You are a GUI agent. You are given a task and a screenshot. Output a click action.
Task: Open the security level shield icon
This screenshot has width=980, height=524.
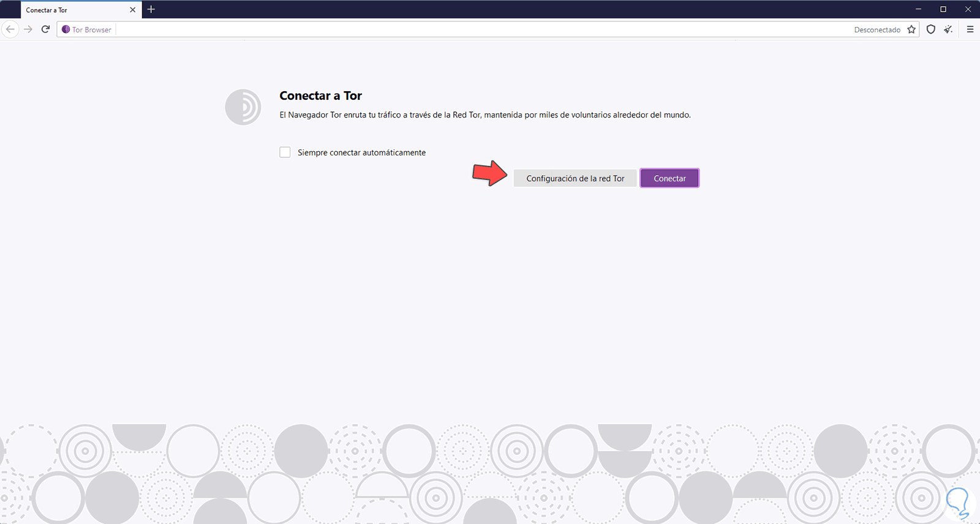pyautogui.click(x=931, y=29)
